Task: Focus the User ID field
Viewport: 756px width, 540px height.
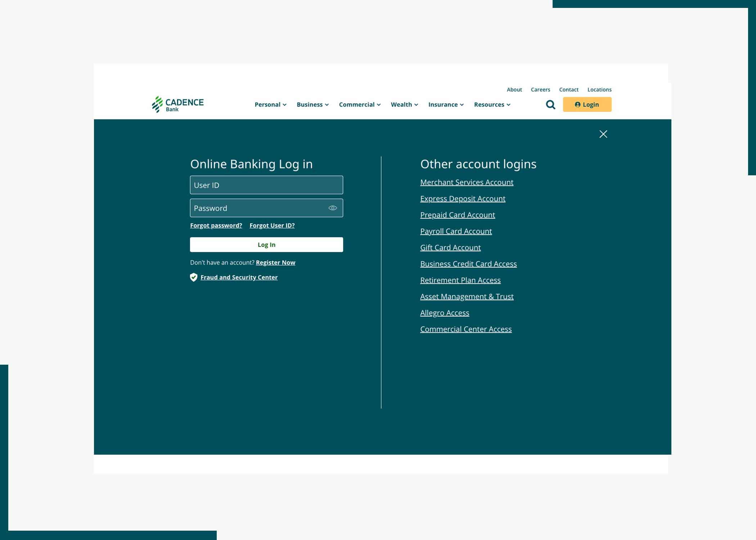Action: coord(266,185)
